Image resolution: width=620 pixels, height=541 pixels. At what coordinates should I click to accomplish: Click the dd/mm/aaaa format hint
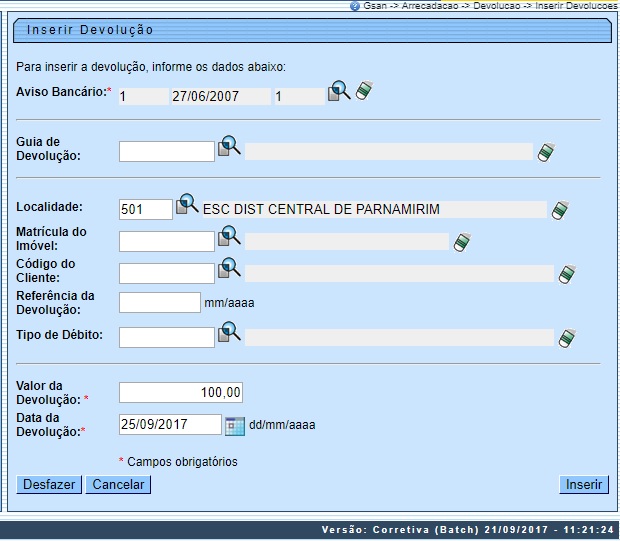(282, 425)
